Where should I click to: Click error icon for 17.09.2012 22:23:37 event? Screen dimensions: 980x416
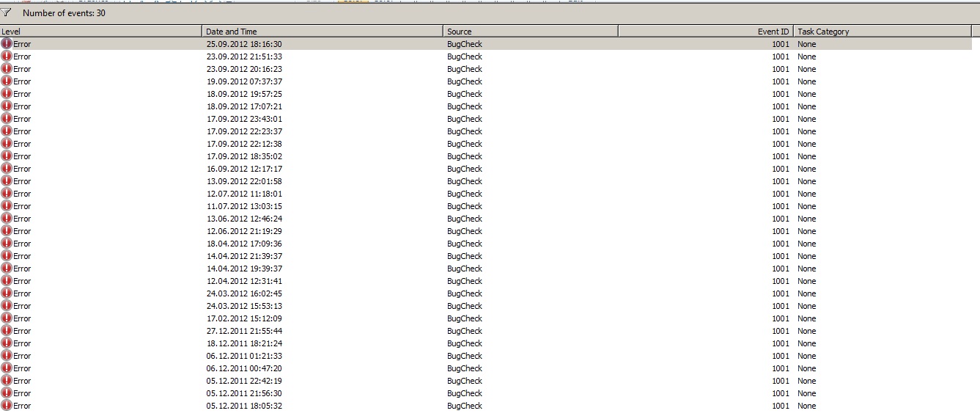pos(7,131)
